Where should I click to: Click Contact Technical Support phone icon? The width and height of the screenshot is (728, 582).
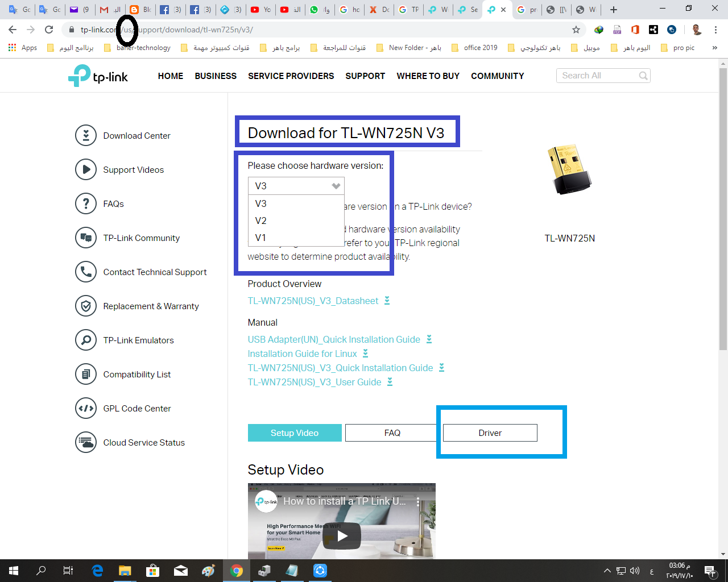pyautogui.click(x=86, y=272)
